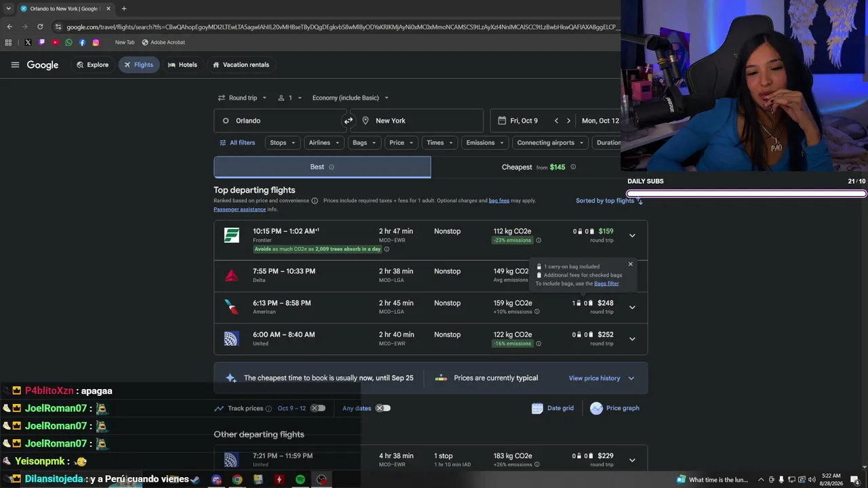The image size is (868, 488).
Task: Swap origin and destination with the arrows icon
Action: coord(349,121)
